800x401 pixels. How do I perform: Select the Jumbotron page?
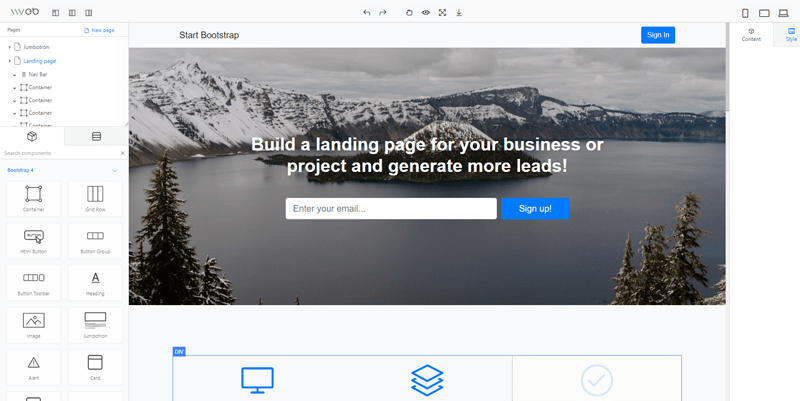pyautogui.click(x=36, y=47)
